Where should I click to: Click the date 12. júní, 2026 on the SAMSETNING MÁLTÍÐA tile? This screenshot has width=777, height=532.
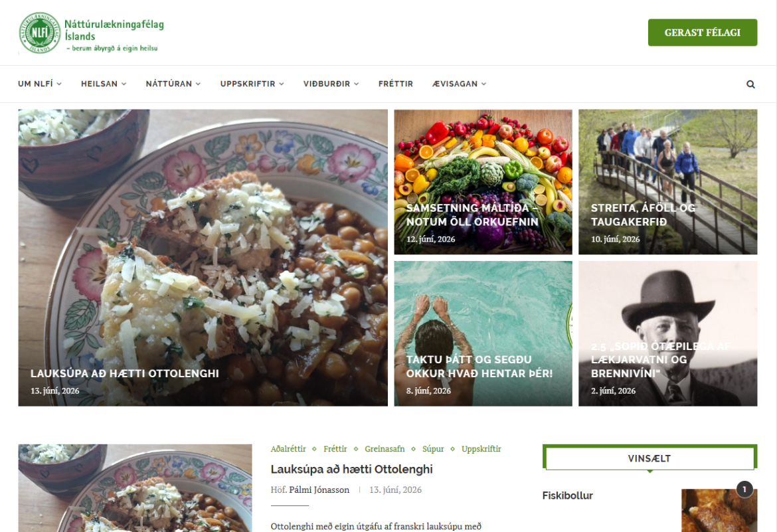coord(430,239)
